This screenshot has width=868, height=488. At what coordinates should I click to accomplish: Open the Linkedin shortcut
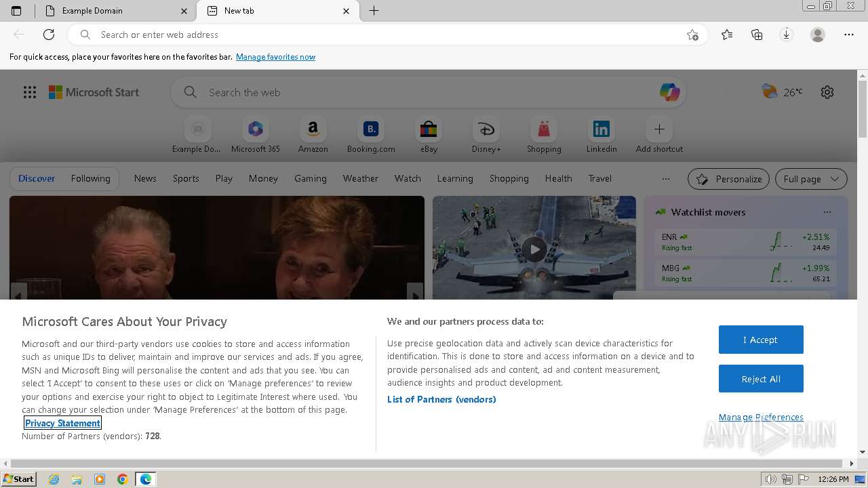click(601, 135)
